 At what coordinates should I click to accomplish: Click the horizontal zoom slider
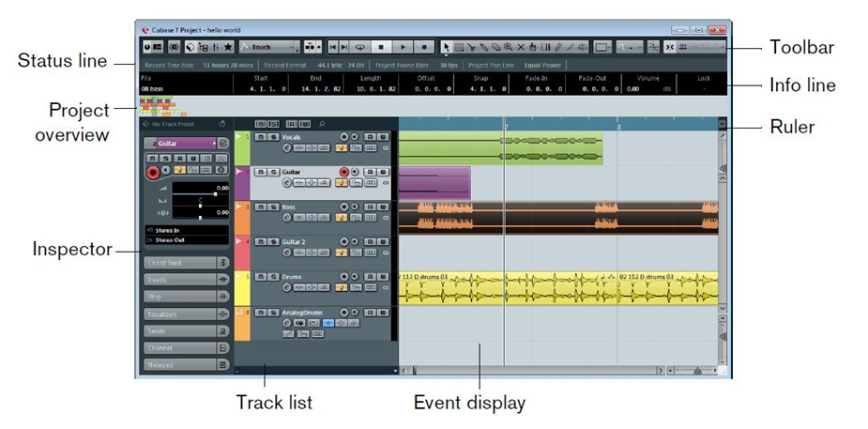pyautogui.click(x=696, y=370)
